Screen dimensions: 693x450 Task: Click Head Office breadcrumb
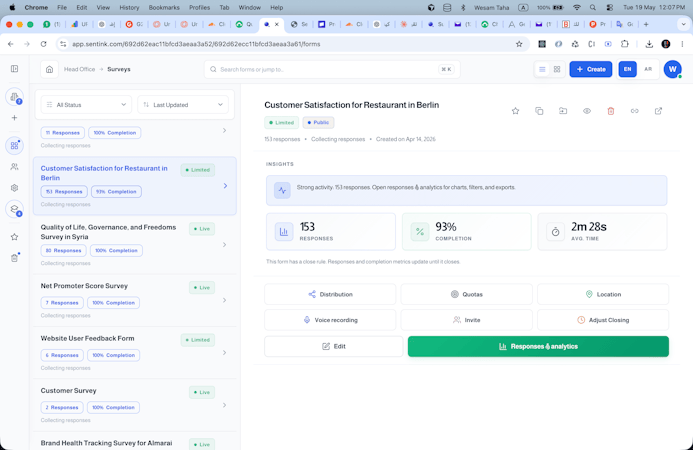[x=79, y=69]
